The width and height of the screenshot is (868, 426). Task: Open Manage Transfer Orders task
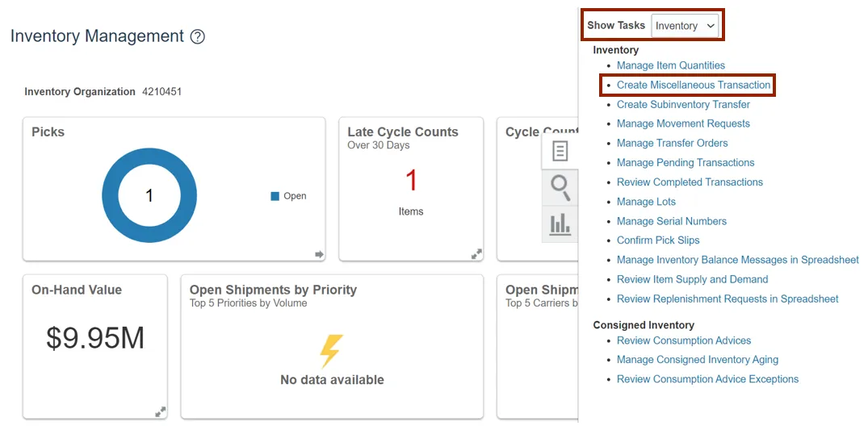[672, 143]
